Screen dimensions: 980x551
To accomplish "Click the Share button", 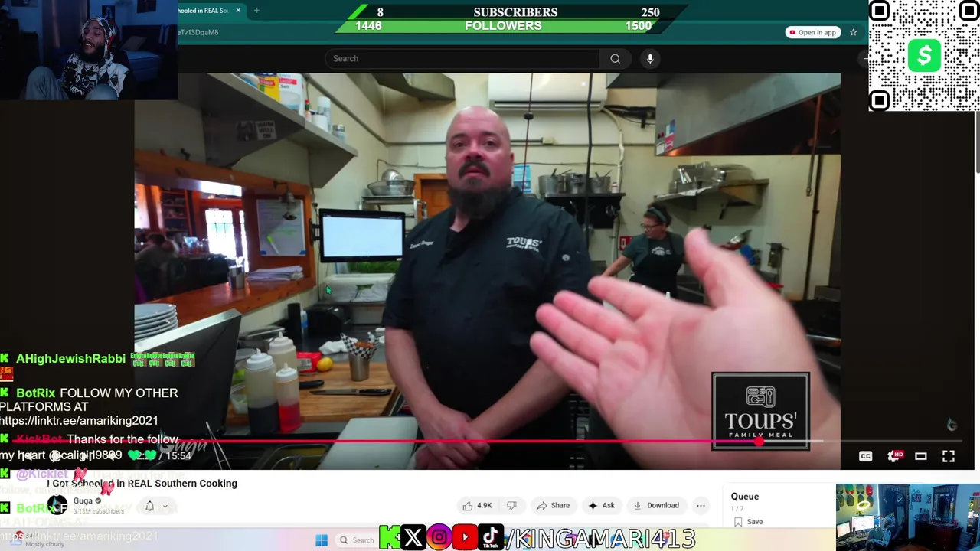I will (553, 505).
